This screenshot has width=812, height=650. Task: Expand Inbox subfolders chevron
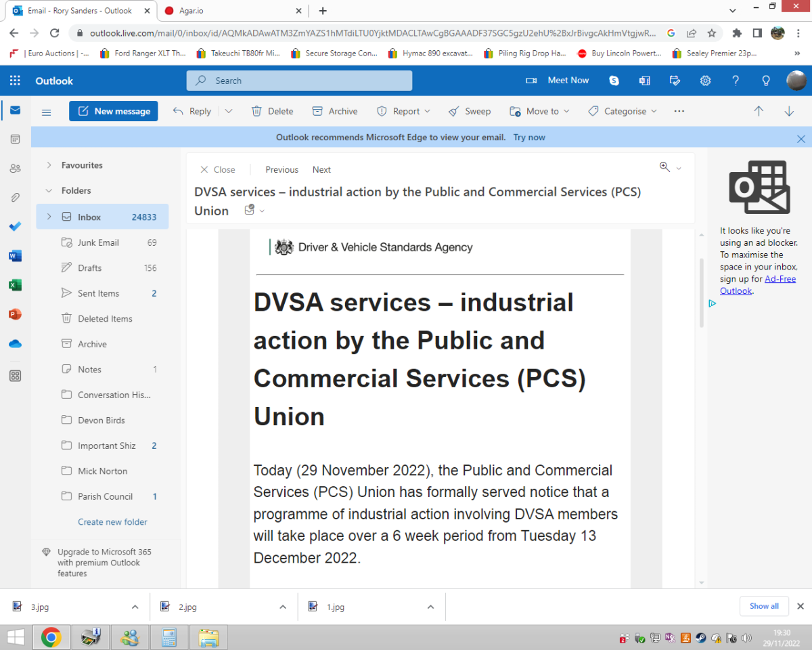(49, 217)
